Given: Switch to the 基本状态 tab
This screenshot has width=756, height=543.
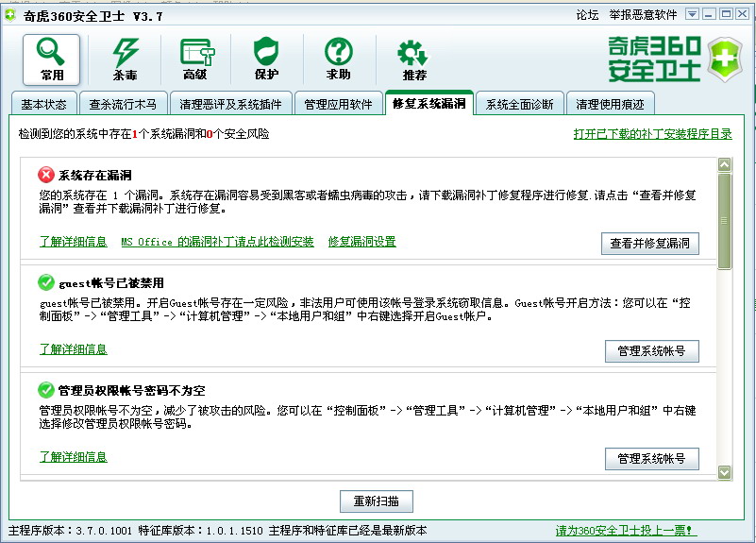Looking at the screenshot, I should click(x=43, y=104).
